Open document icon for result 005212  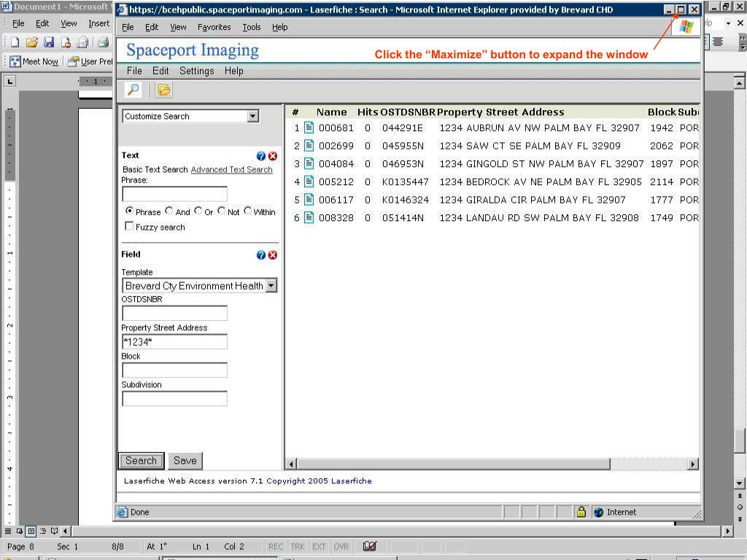pos(309,182)
